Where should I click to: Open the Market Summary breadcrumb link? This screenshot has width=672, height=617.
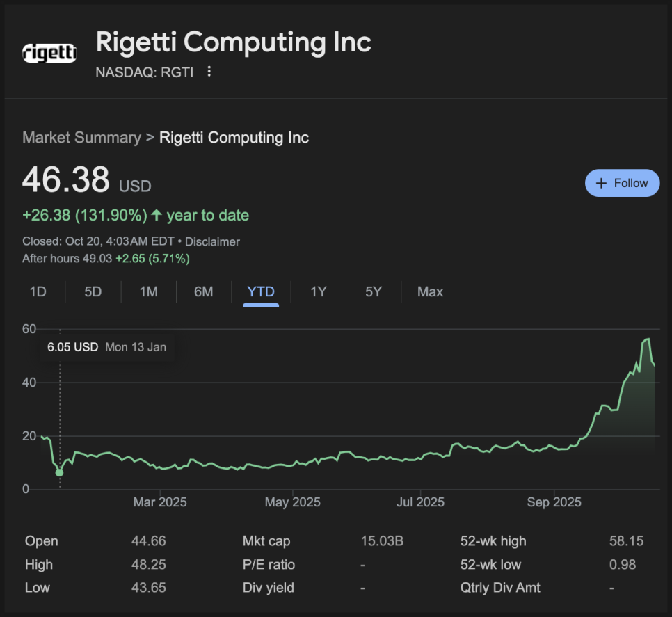81,137
